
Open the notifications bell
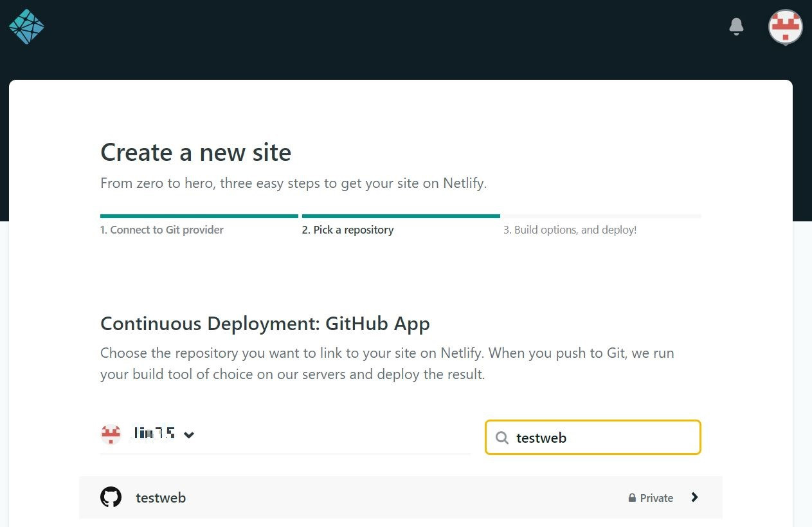[x=735, y=26]
